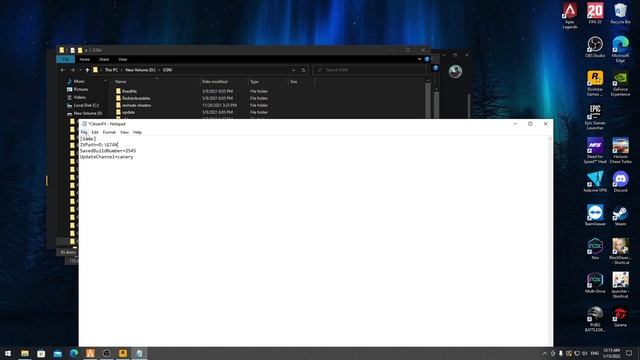Expand the address bar history dropdown
This screenshot has height=360, width=640.
coord(293,70)
